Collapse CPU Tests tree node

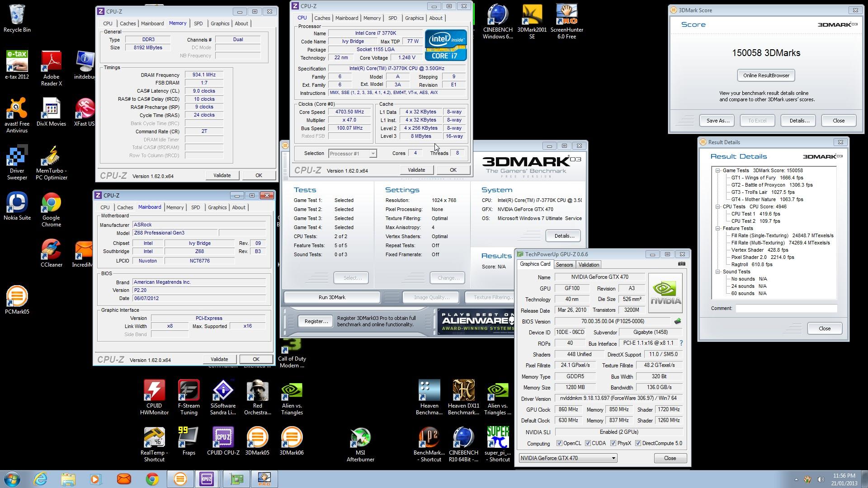(717, 206)
